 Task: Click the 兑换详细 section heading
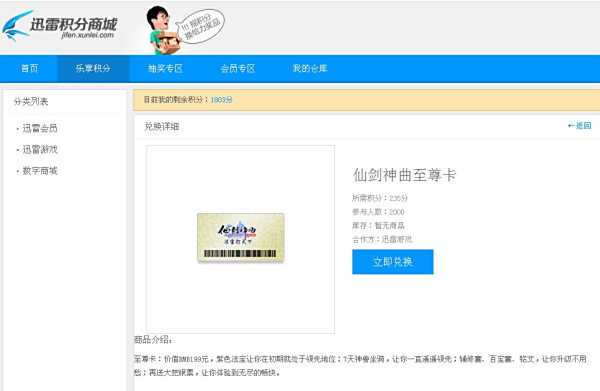point(161,127)
